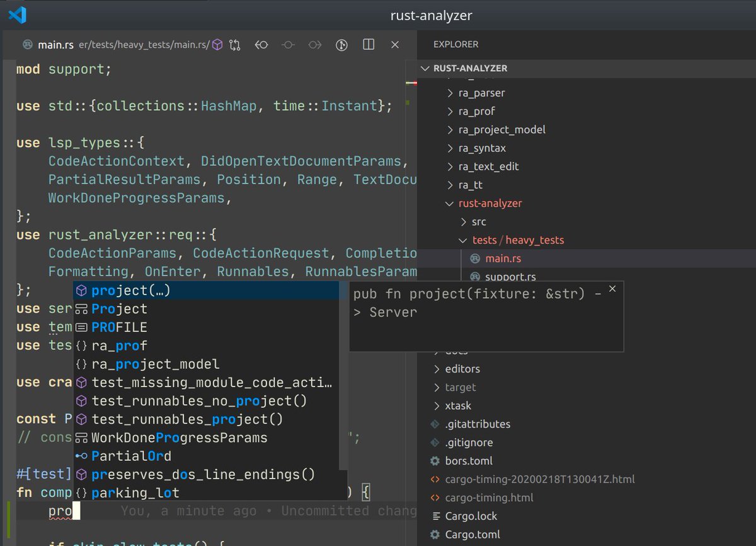Screen dimensions: 756x546
Task: Click the HashMap identifier in code
Action: [x=229, y=106]
